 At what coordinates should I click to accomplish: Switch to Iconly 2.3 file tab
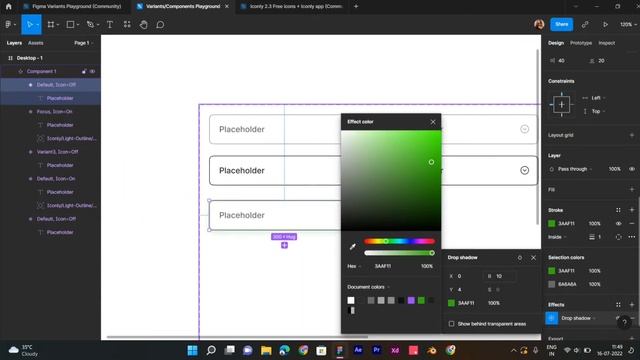(292, 6)
